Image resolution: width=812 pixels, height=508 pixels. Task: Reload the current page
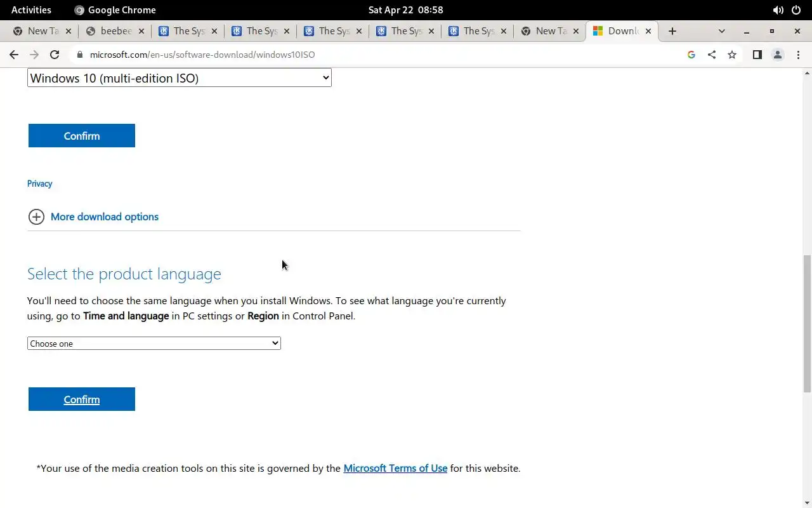tap(55, 55)
